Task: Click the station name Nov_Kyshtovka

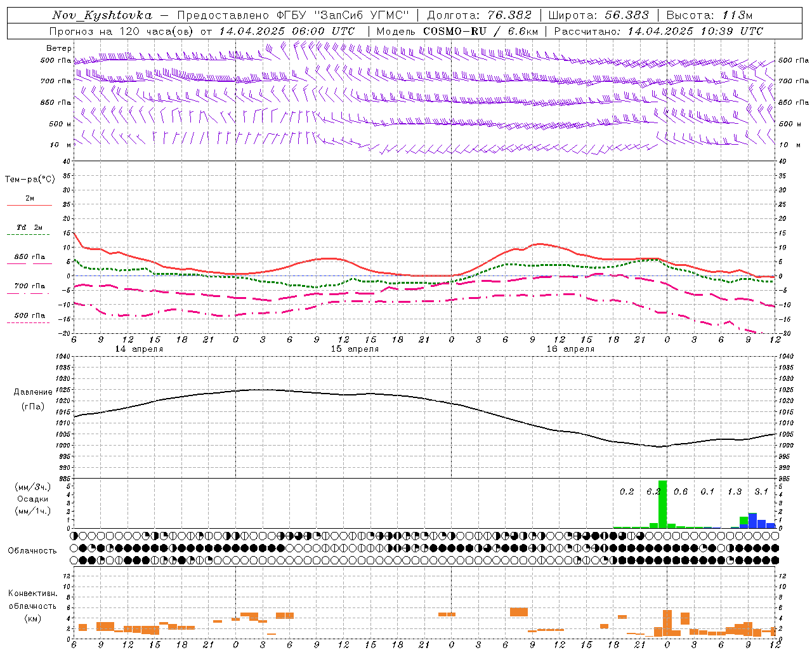Action: pyautogui.click(x=102, y=15)
